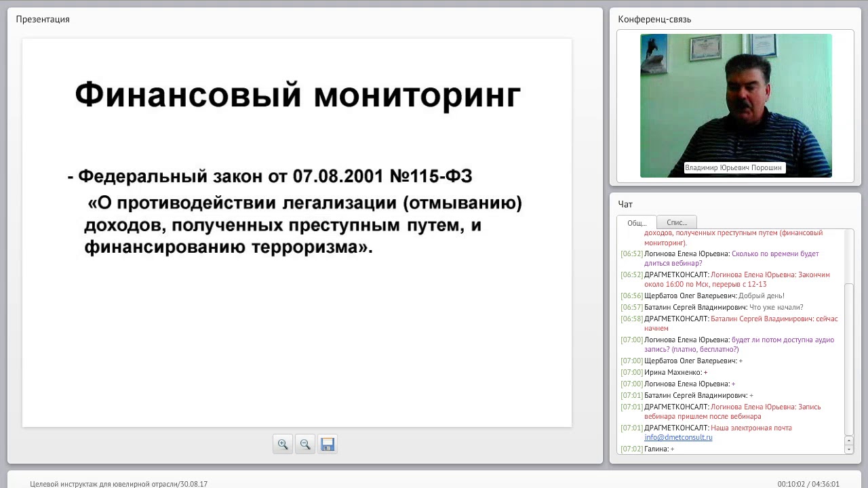Screen dimensions: 868x488
Task: Click the chat scrollbar down arrow
Action: (849, 449)
